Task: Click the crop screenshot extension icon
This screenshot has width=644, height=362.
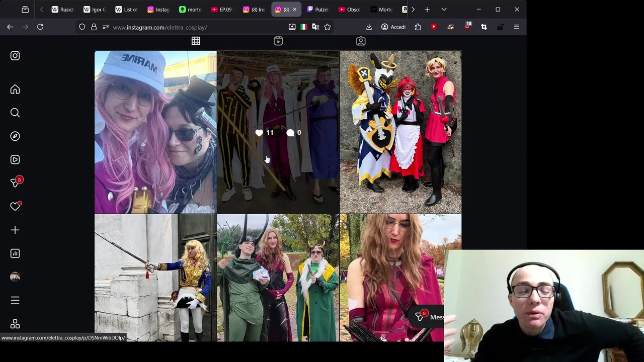Action: click(484, 27)
